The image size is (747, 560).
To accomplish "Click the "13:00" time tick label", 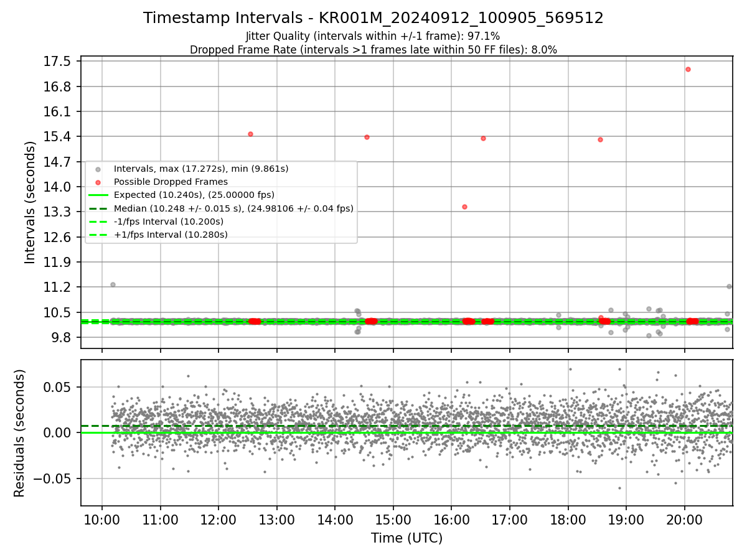I will click(x=277, y=521).
